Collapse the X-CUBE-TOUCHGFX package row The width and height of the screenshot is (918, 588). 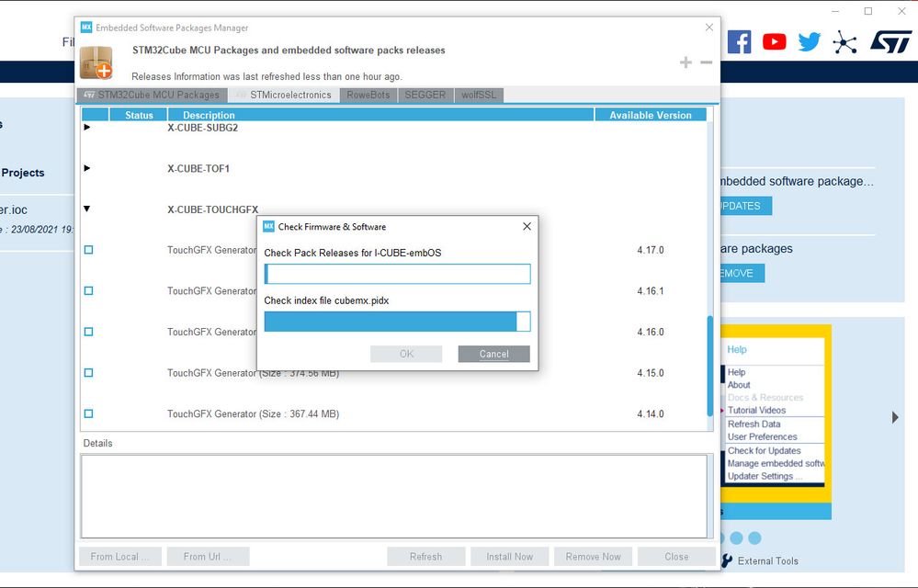(86, 209)
